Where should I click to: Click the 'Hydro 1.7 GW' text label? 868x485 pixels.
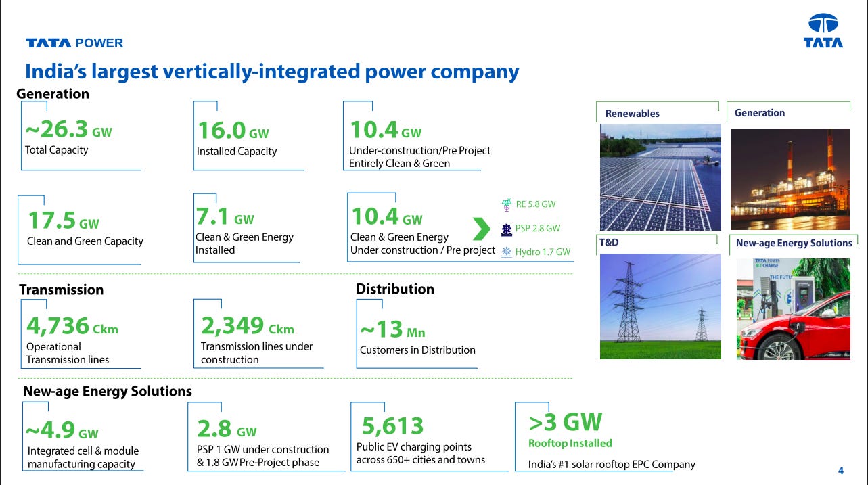tap(543, 252)
